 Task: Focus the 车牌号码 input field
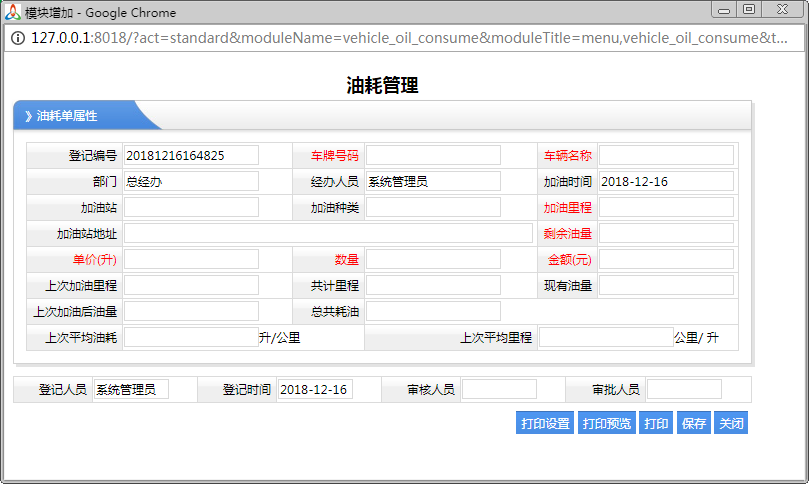(x=433, y=155)
